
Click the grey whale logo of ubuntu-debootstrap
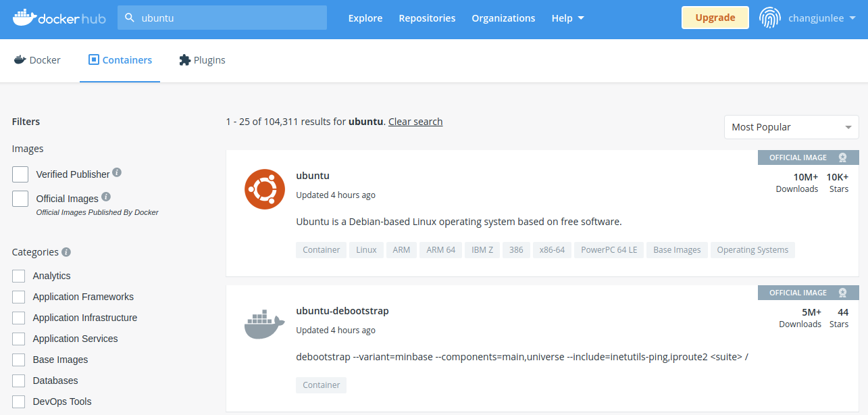click(265, 324)
